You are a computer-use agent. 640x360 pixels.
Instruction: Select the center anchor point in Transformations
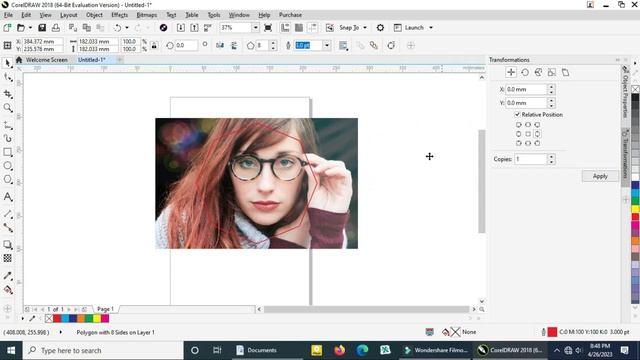(x=528, y=134)
